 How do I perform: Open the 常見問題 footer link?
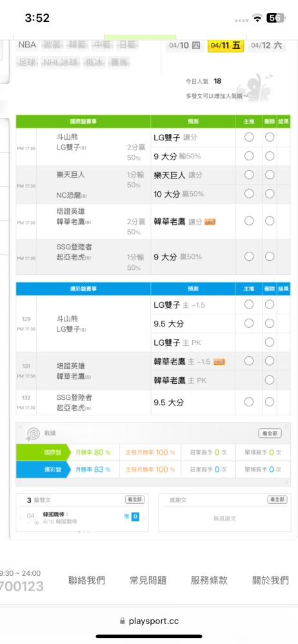[x=148, y=580]
